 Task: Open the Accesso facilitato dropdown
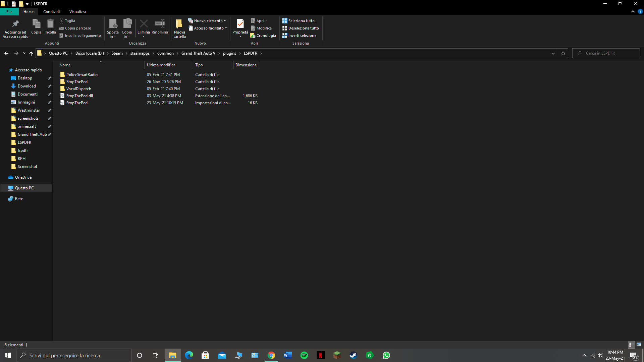(208, 28)
